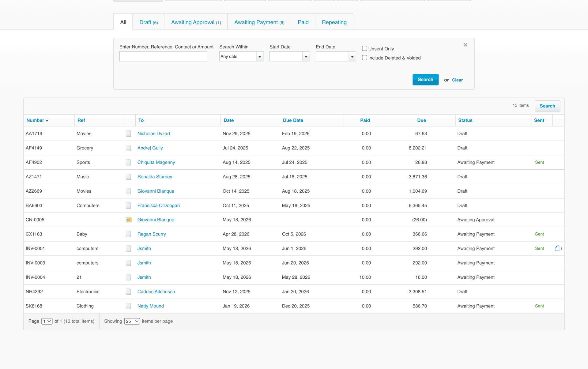Image resolution: width=588 pixels, height=369 pixels.
Task: Click the invoice icon in the AF4149 row
Action: click(x=128, y=148)
